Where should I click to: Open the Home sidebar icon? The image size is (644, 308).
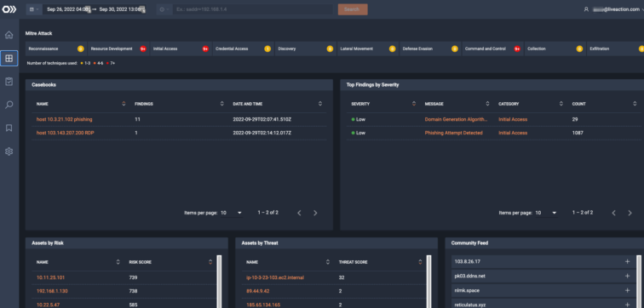[9, 35]
